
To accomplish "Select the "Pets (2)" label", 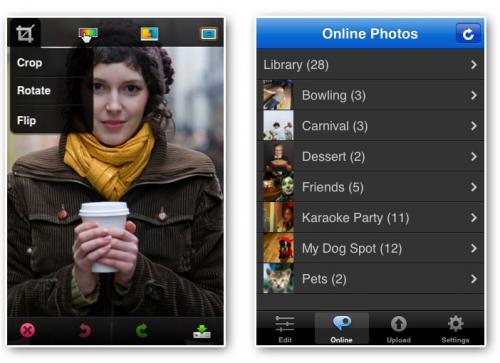I will tap(324, 279).
